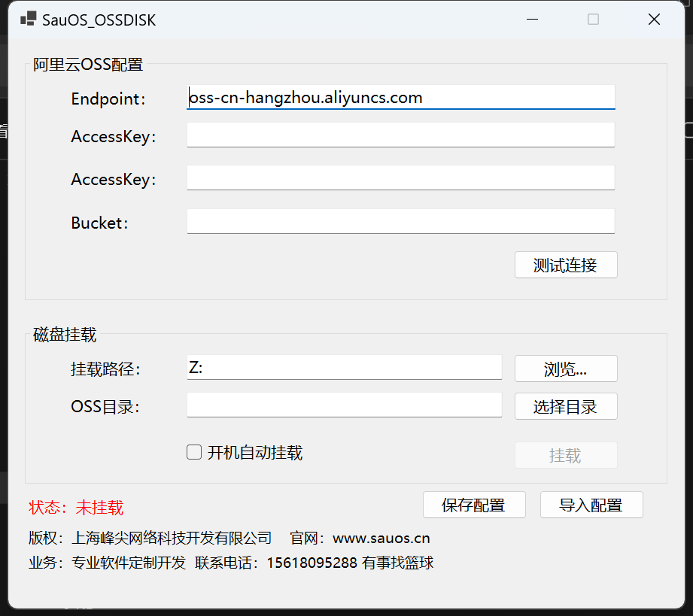Click the disabled maximize button
The width and height of the screenshot is (693, 616).
593,20
